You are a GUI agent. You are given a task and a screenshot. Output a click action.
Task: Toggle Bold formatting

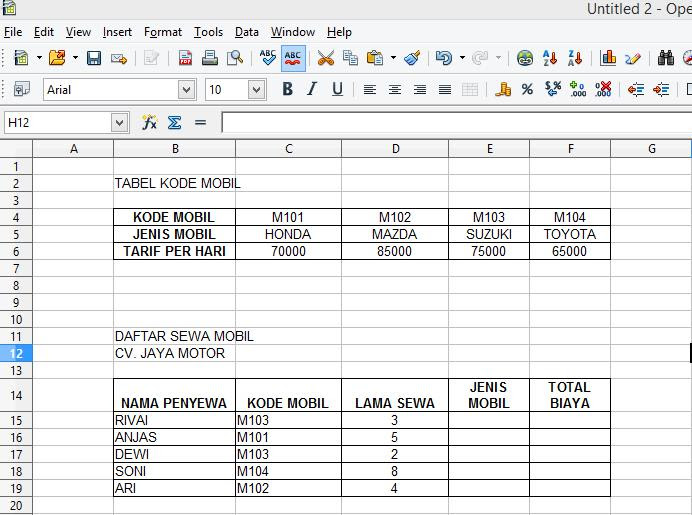[287, 89]
